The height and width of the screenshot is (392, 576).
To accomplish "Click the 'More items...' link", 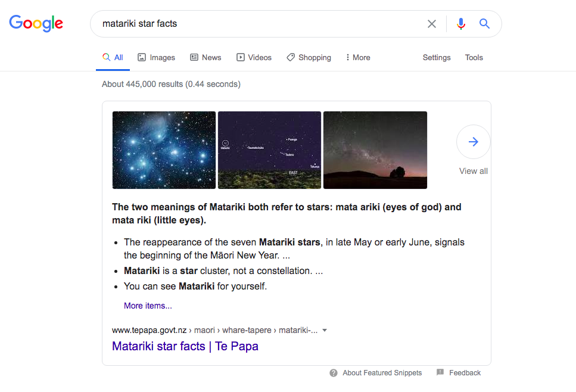I will tap(148, 306).
